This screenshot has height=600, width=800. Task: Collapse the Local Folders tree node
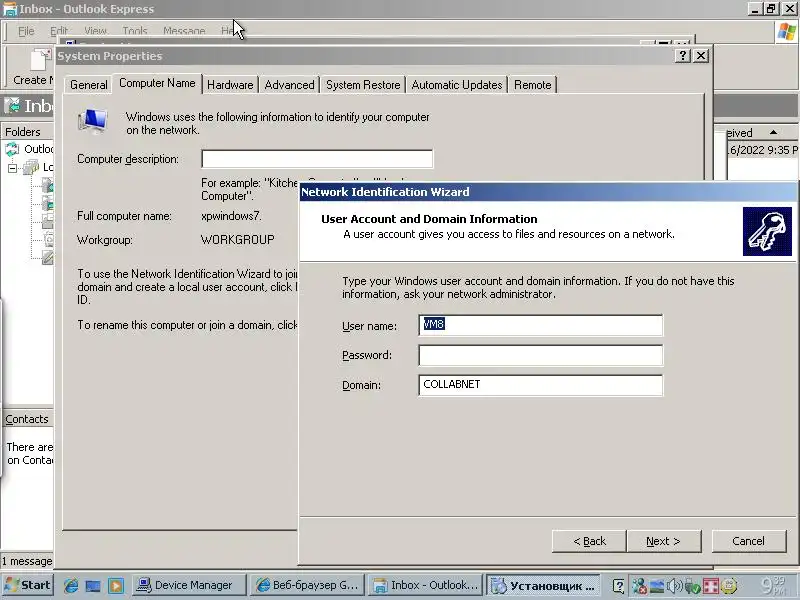tap(12, 168)
